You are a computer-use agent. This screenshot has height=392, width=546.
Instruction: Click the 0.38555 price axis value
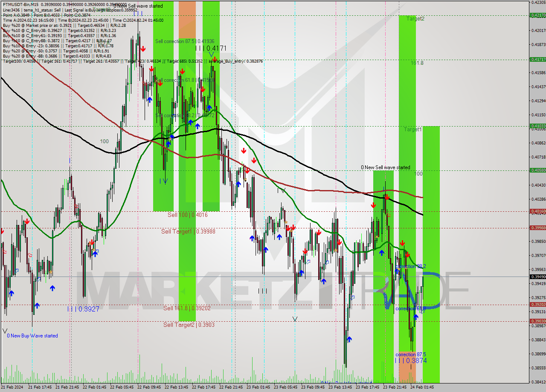point(538,368)
